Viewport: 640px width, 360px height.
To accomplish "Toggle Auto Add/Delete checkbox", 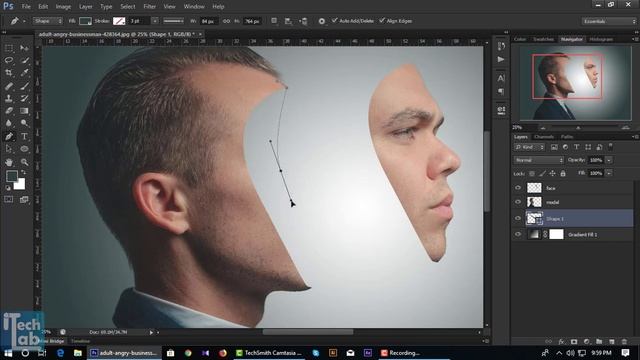I will pos(335,20).
